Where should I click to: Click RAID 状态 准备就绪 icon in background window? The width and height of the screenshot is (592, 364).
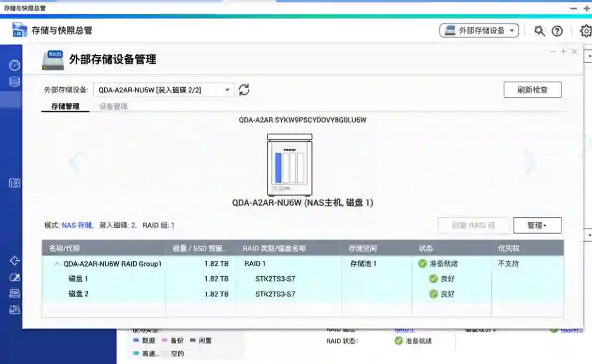coord(399,341)
